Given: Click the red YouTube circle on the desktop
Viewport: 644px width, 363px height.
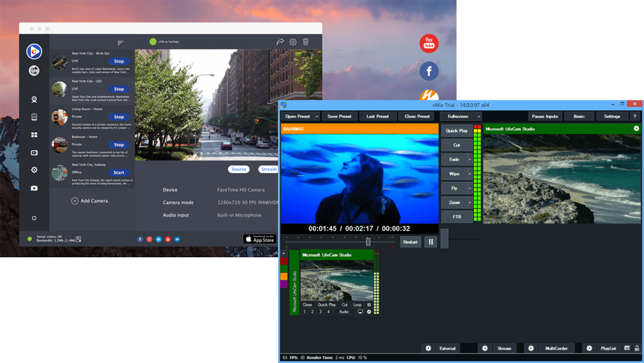Looking at the screenshot, I should [429, 43].
